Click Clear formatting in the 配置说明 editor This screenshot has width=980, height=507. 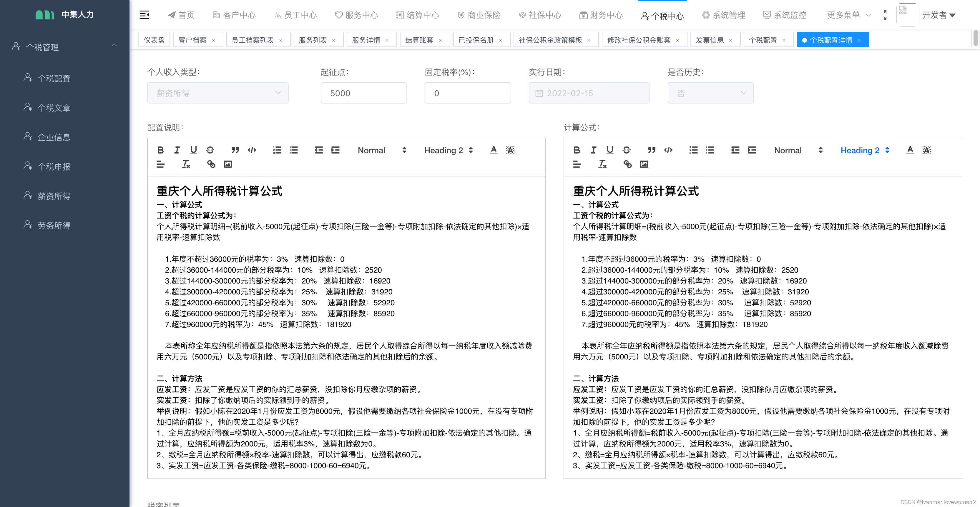[x=186, y=164]
